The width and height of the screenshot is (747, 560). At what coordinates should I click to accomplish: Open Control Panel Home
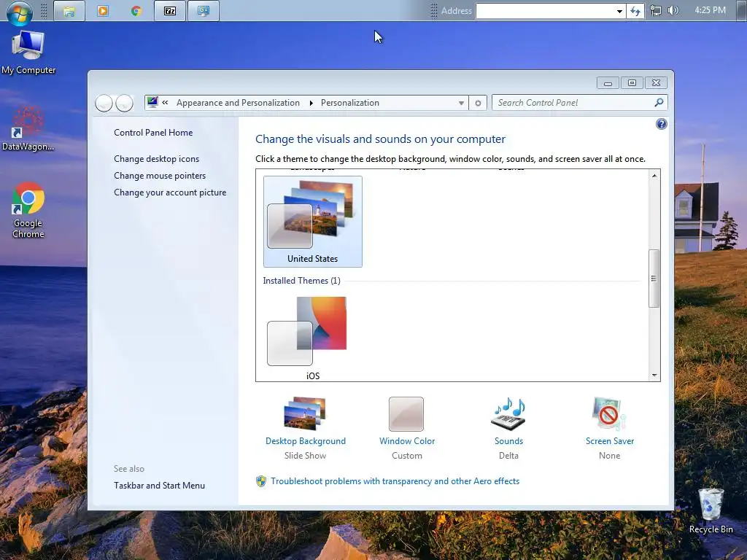click(x=153, y=133)
